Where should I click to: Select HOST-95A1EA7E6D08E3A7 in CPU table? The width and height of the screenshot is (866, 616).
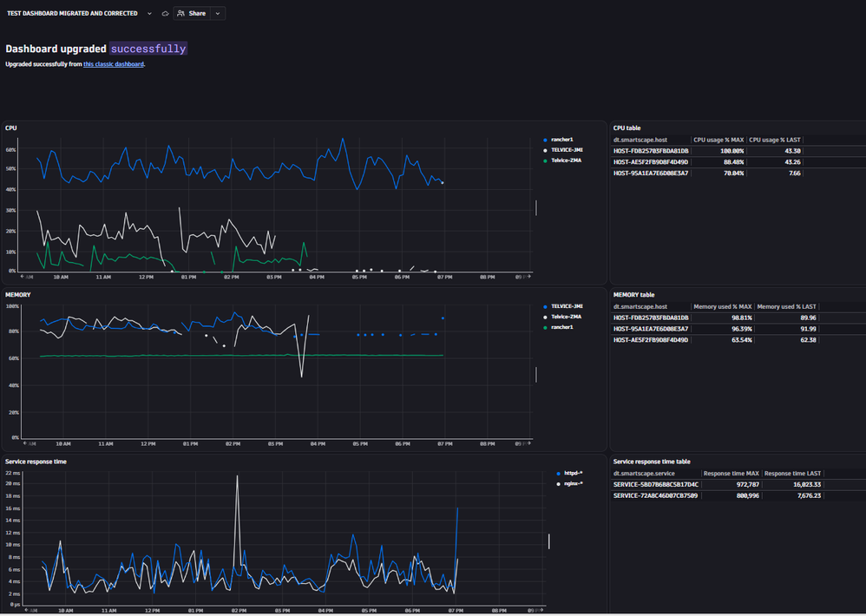coord(651,173)
